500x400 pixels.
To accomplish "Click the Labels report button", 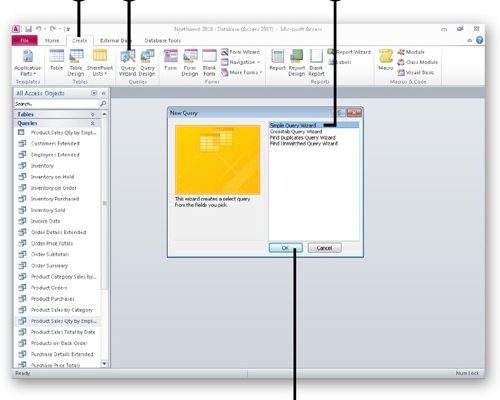I will click(339, 62).
